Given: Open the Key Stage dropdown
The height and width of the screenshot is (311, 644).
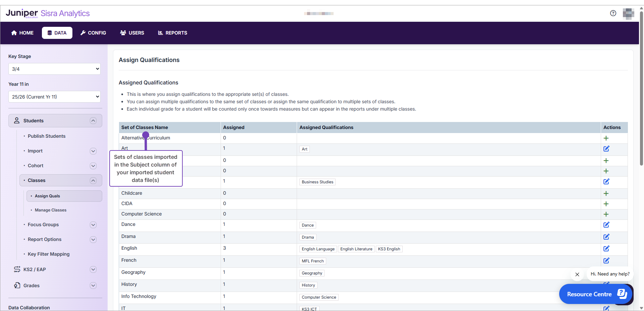Looking at the screenshot, I should pyautogui.click(x=54, y=69).
